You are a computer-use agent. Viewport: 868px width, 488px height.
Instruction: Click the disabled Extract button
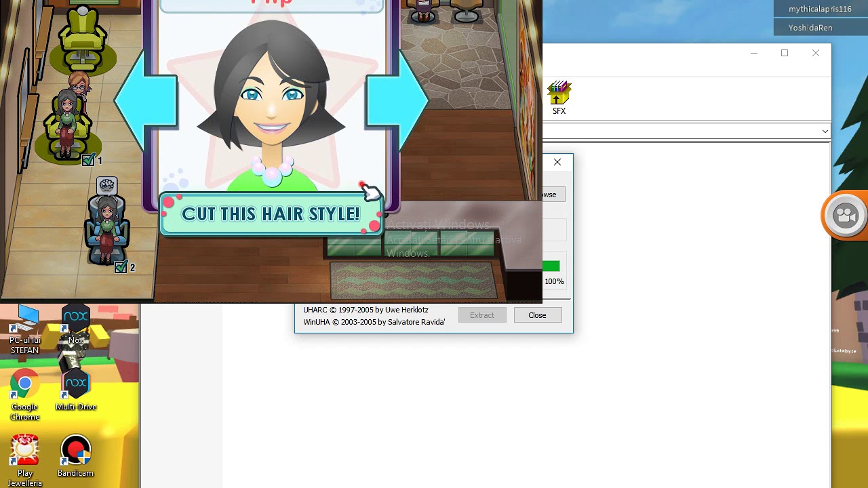pos(482,315)
